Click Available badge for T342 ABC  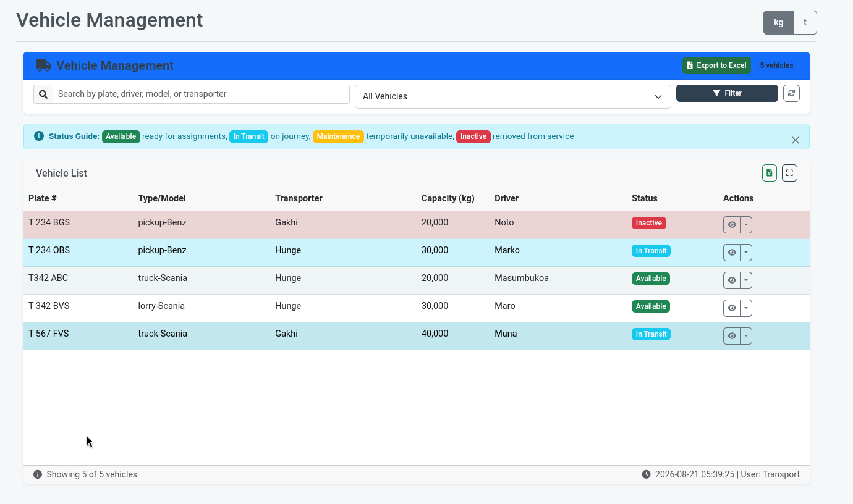coord(651,279)
